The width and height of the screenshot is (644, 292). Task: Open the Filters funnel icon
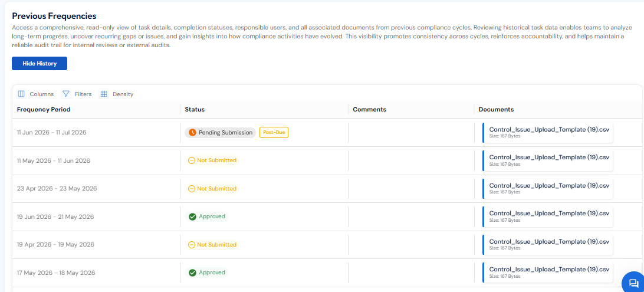[x=66, y=94]
